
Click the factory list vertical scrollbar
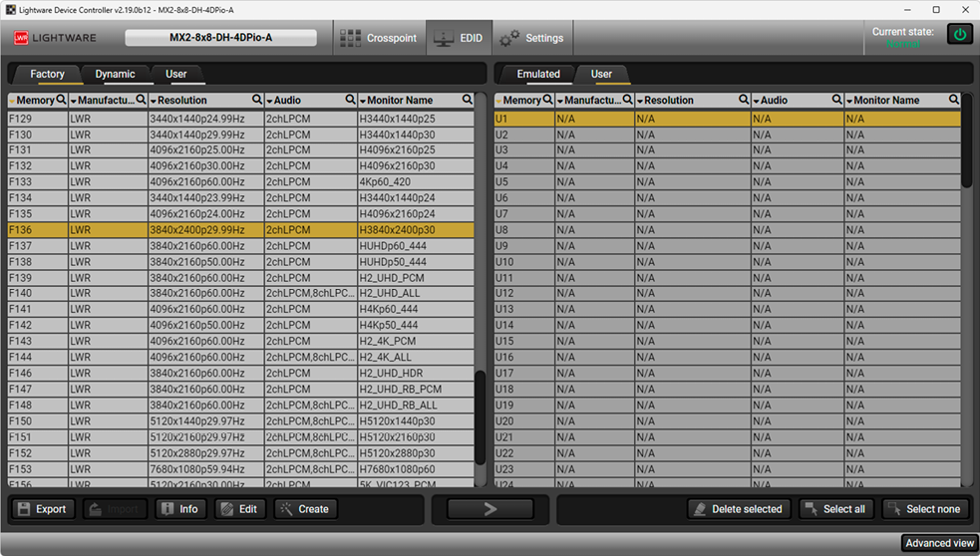[x=480, y=417]
